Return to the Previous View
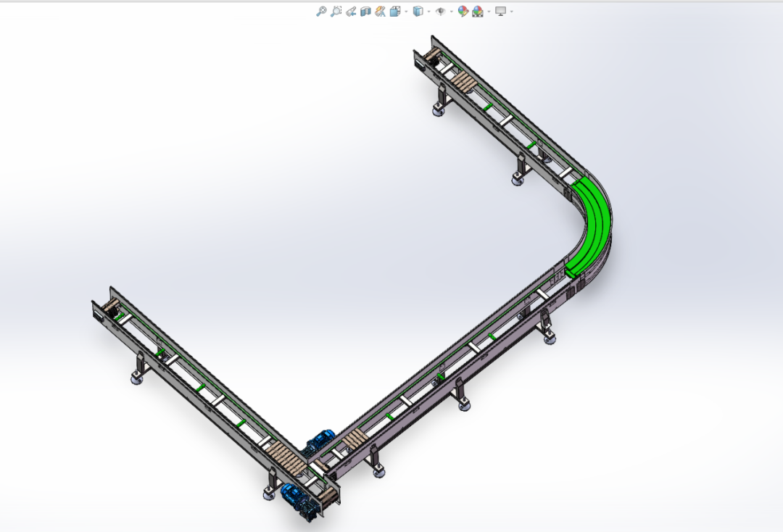 point(351,11)
